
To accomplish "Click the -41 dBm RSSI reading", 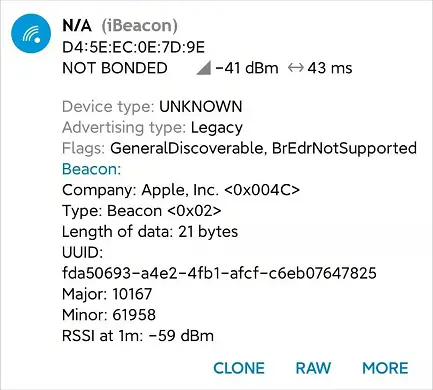I will pyautogui.click(x=247, y=68).
